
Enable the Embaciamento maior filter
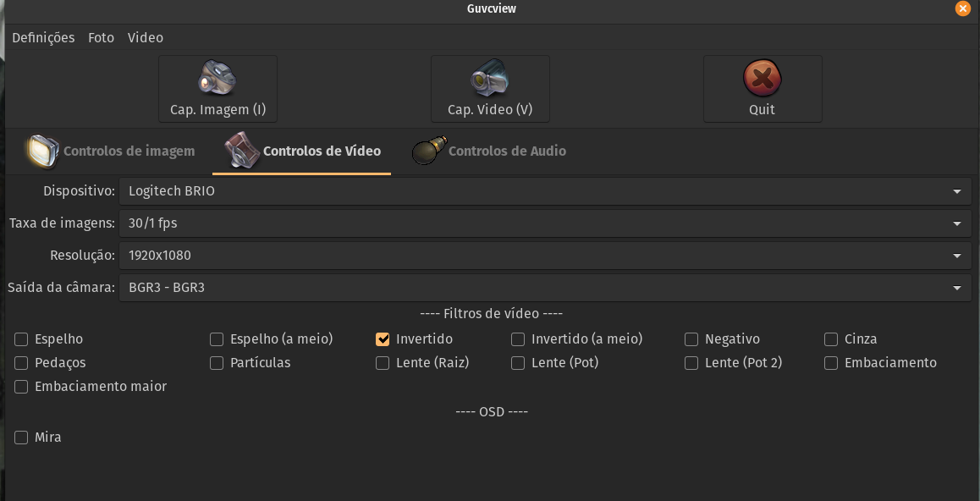pos(21,387)
